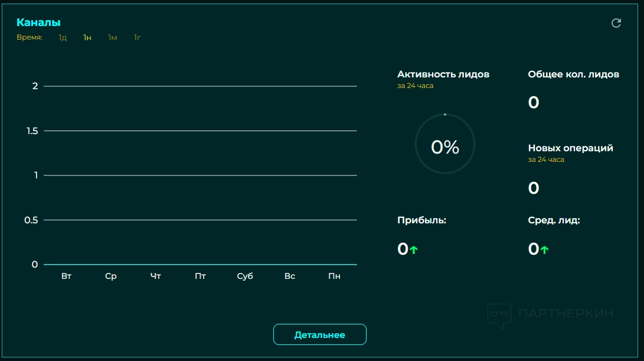Click the Каналы panel heading
Viewport: 644px width, 361px height.
(x=38, y=22)
